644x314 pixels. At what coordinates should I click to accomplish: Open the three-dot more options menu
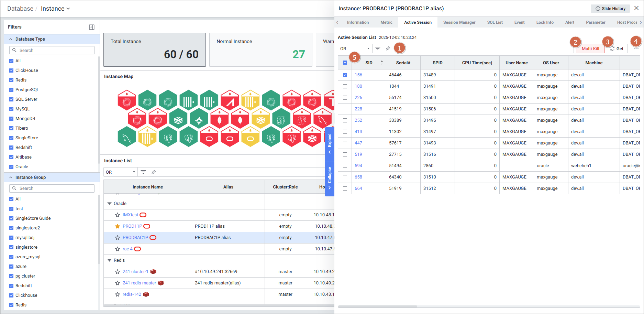point(636,48)
